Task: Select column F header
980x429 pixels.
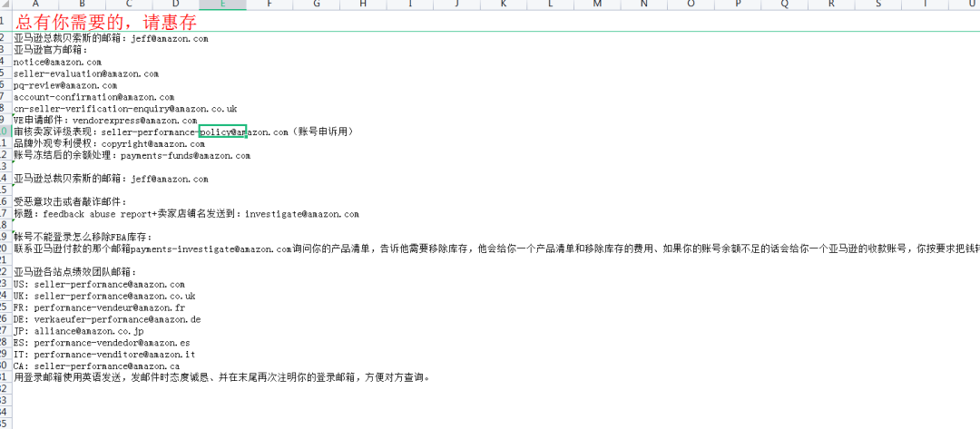Action: 269,5
